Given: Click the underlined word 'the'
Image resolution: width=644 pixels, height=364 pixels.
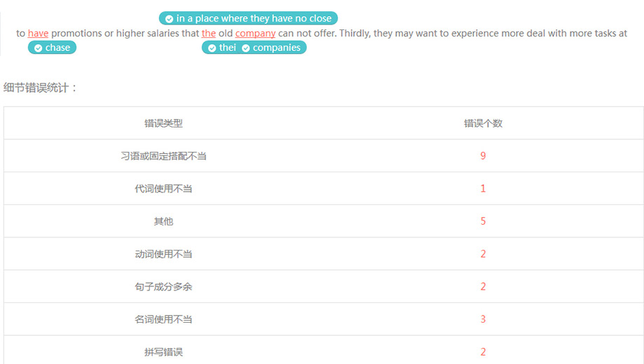Looking at the screenshot, I should click(x=209, y=33).
